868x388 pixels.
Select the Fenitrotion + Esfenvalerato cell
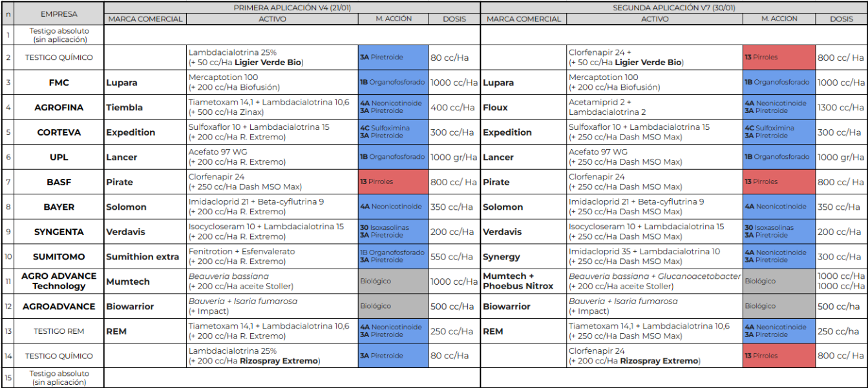pyautogui.click(x=273, y=257)
